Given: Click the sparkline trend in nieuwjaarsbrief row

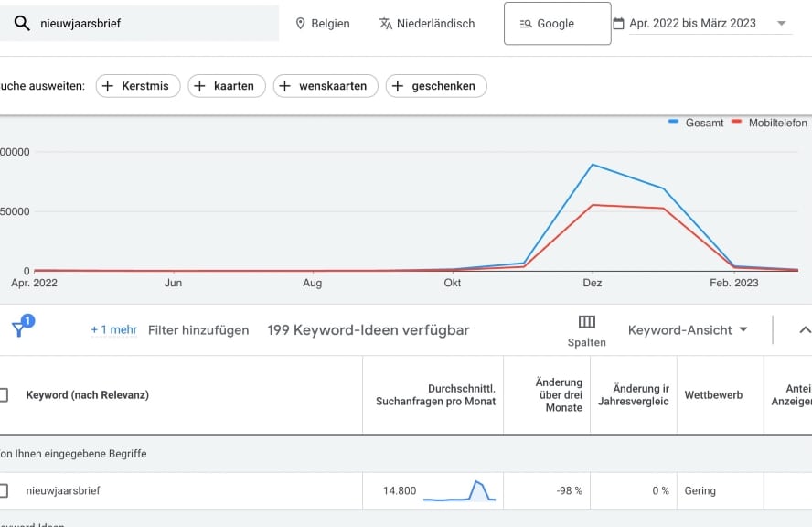Looking at the screenshot, I should pyautogui.click(x=459, y=490).
